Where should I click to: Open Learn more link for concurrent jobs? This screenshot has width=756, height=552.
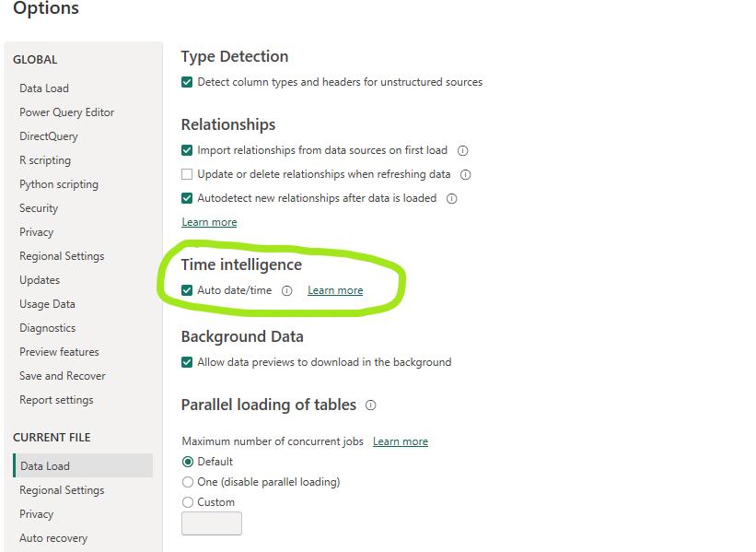tap(401, 441)
